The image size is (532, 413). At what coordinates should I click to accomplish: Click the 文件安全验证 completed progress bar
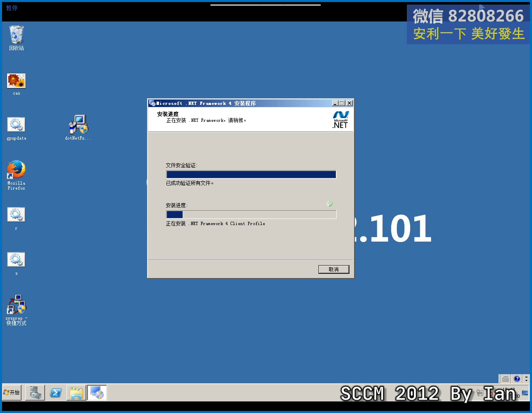pos(251,174)
